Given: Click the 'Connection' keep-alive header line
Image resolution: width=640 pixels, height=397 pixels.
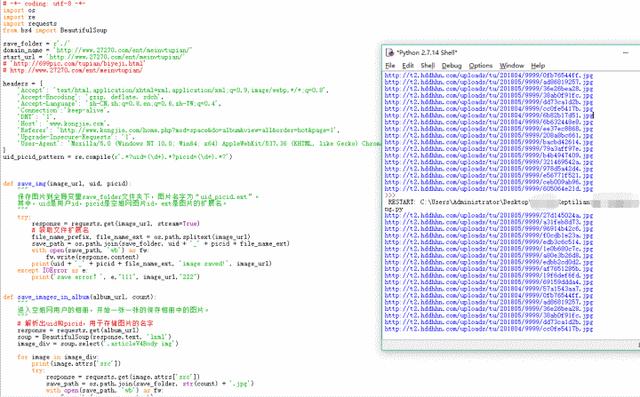Looking at the screenshot, I should pos(63,110).
